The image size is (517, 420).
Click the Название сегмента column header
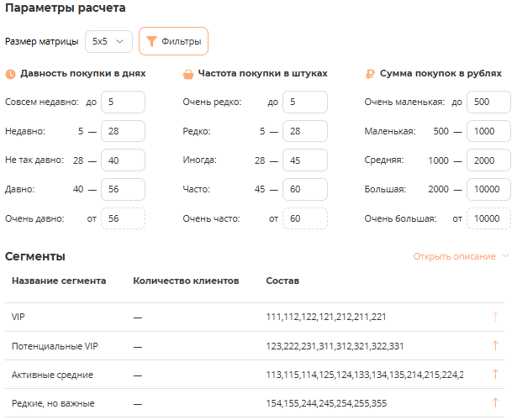pyautogui.click(x=59, y=280)
